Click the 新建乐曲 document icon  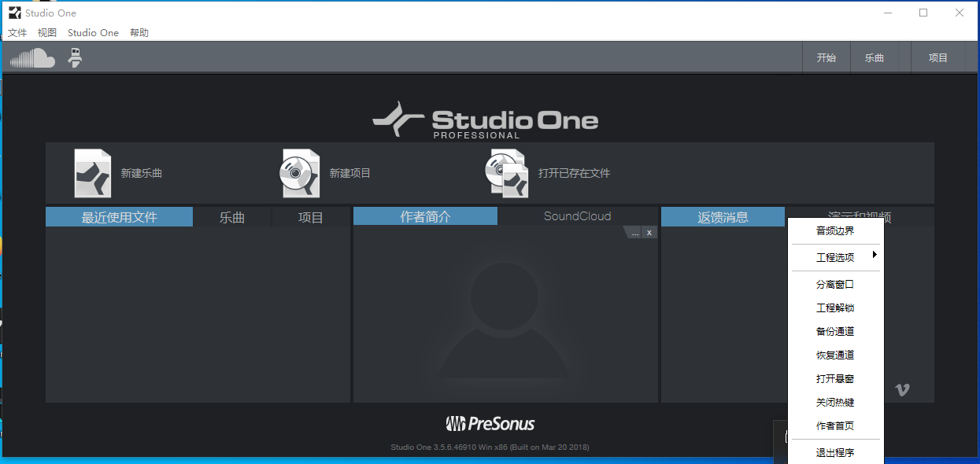point(94,173)
